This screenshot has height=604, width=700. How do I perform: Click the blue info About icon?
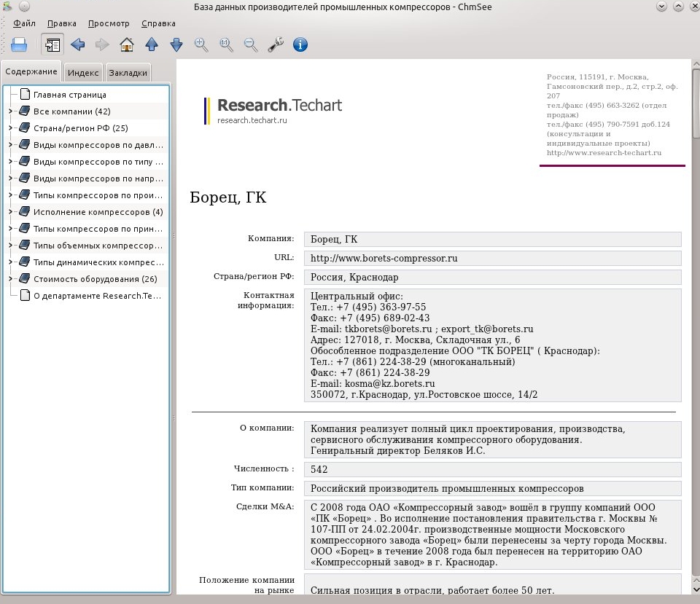pyautogui.click(x=300, y=44)
